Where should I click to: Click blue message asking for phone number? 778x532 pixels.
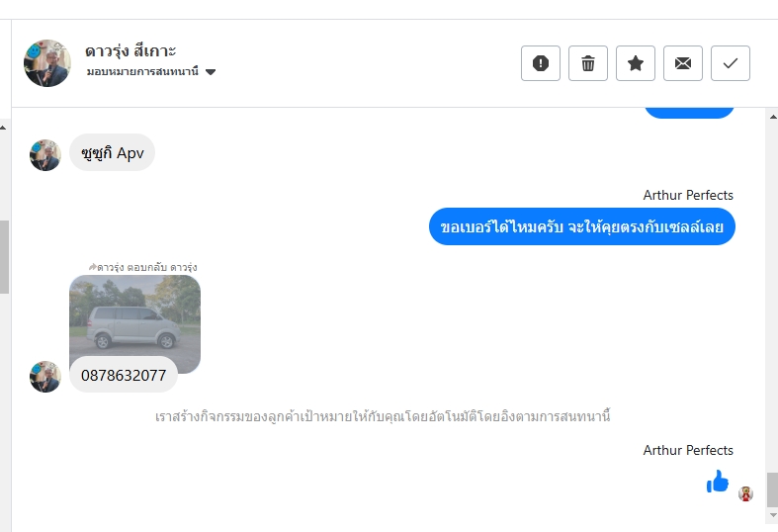pyautogui.click(x=582, y=226)
